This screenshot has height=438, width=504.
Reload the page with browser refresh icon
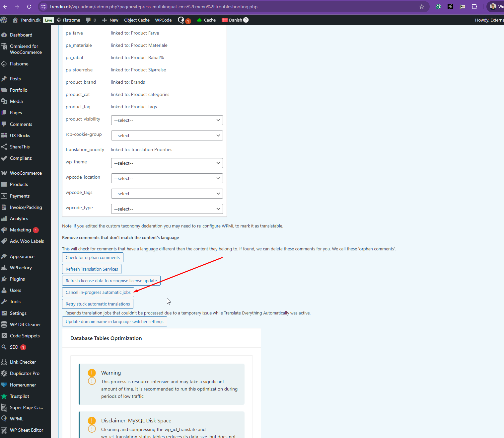pos(29,7)
